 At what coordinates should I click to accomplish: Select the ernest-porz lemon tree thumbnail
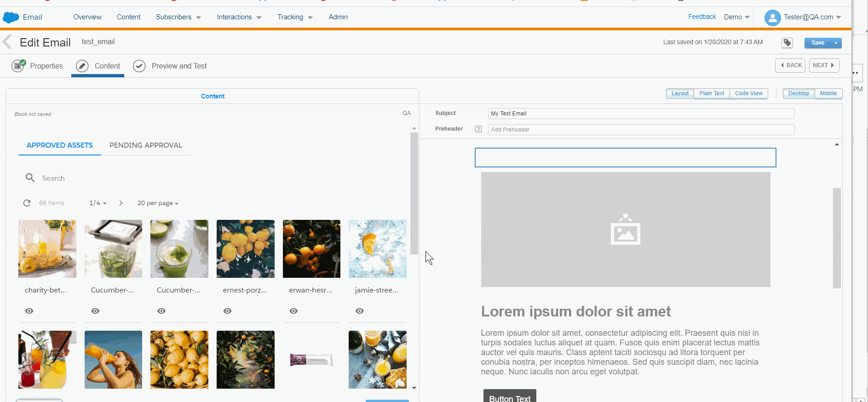[246, 249]
